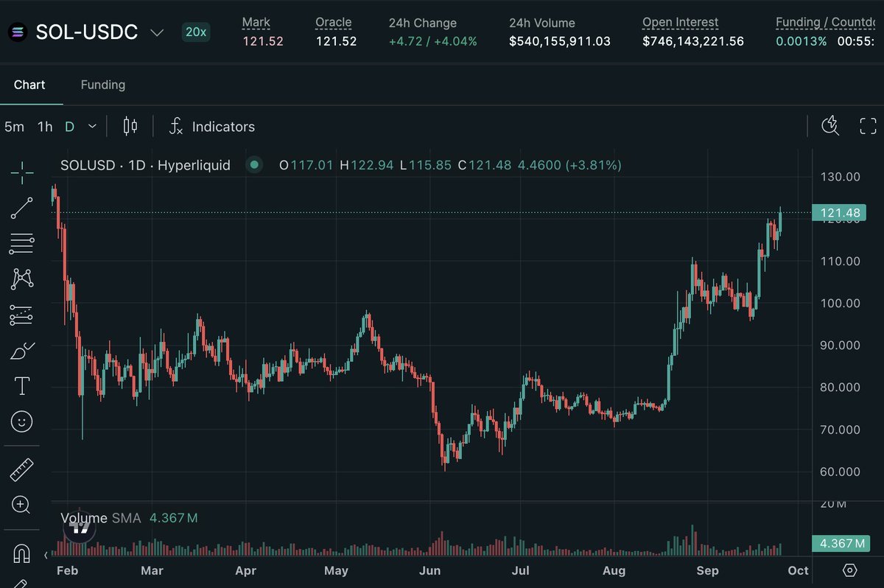This screenshot has width=884, height=588.
Task: Toggle the magnet snap mode
Action: click(21, 553)
